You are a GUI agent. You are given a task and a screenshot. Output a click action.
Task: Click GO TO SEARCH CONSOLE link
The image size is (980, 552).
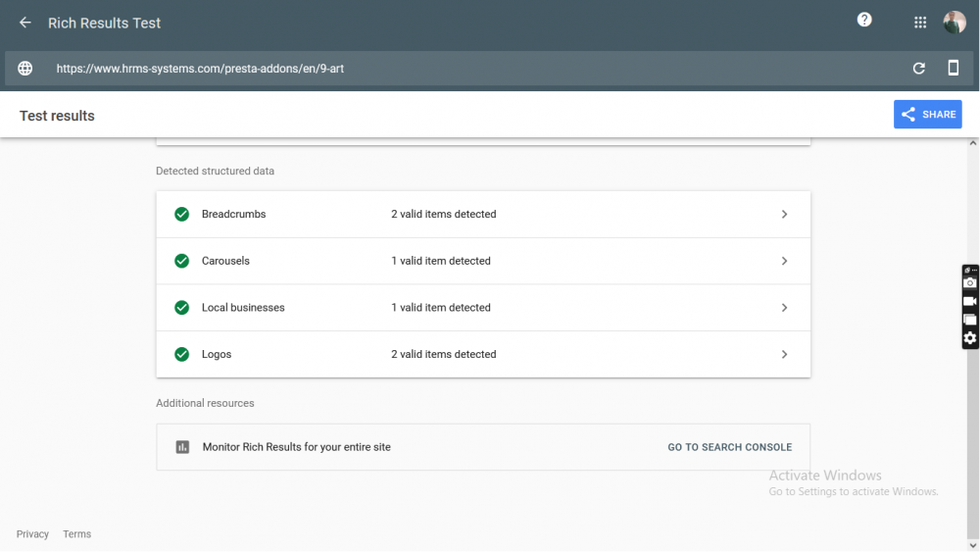tap(729, 447)
